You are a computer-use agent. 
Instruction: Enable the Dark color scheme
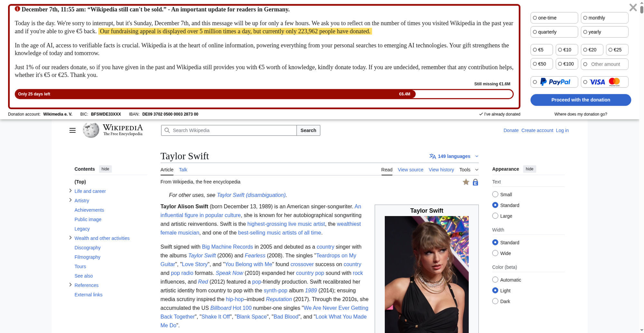click(x=495, y=301)
